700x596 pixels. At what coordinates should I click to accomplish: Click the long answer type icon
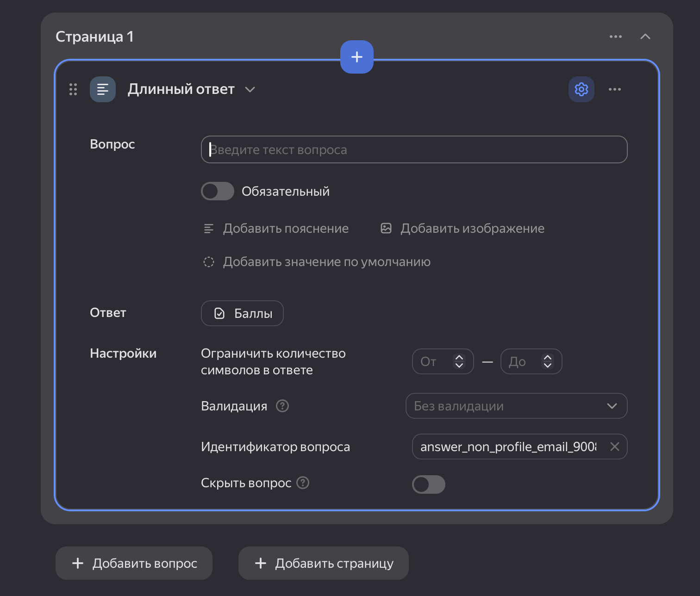point(103,89)
